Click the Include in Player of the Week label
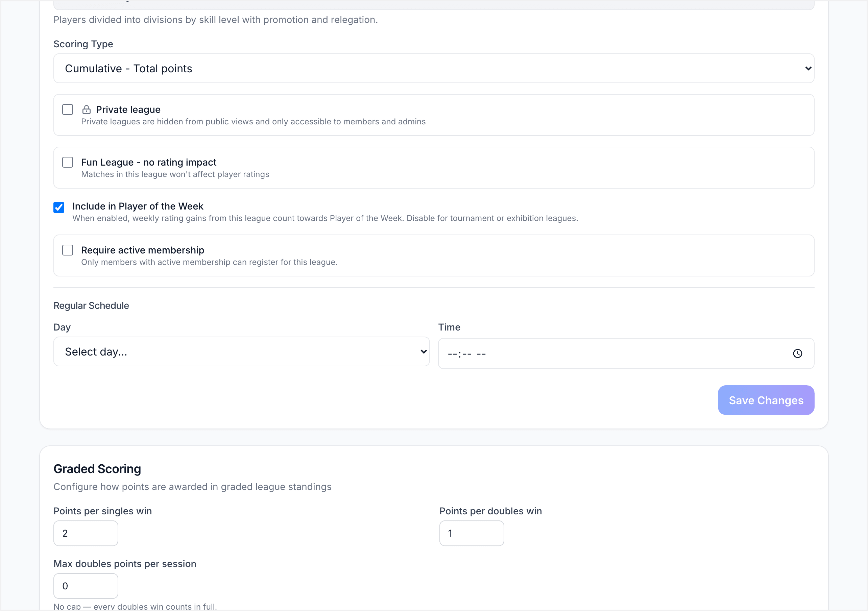Viewport: 868px width, 611px height. click(138, 206)
